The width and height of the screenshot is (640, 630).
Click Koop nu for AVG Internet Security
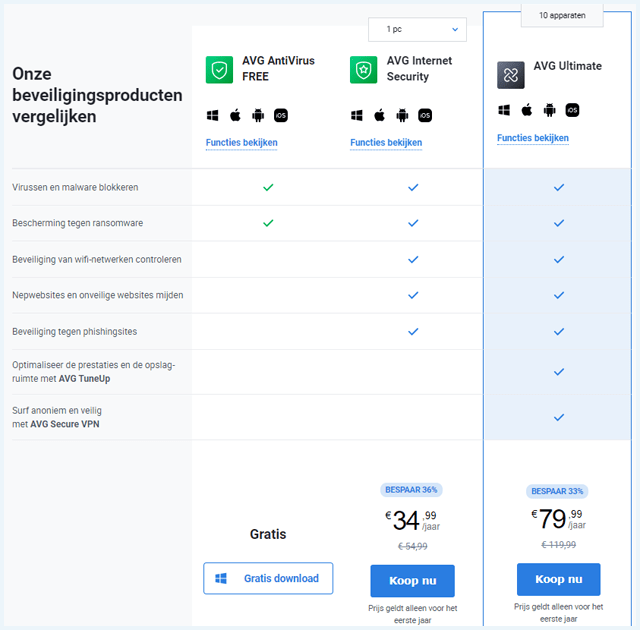tap(412, 581)
